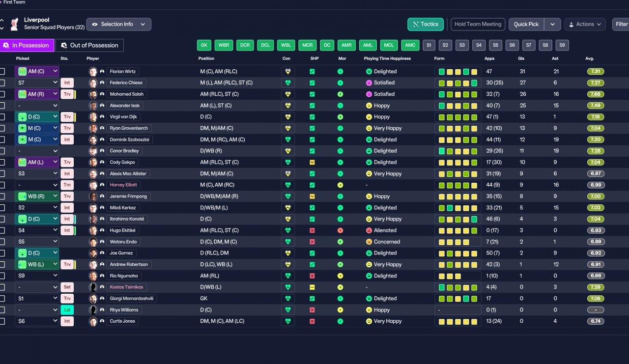The image size is (629, 364).
Task: Click Rhys Williams' silhouette portrait
Action: tap(93, 310)
